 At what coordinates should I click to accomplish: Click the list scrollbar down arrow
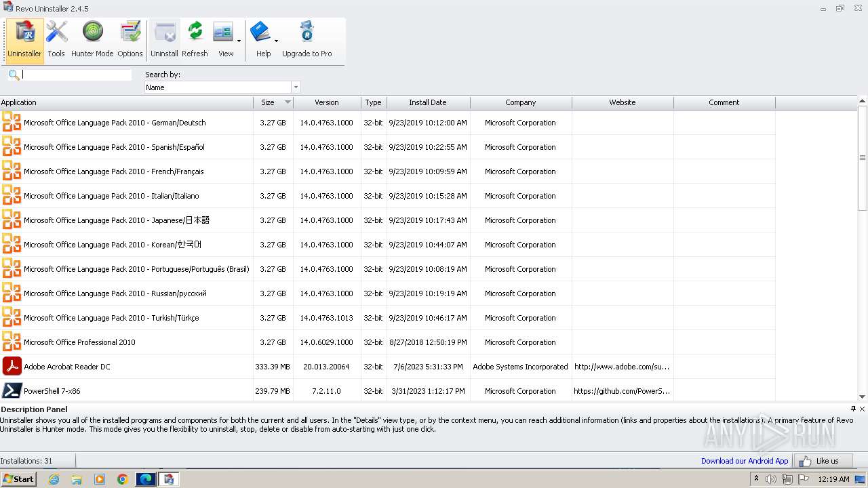[x=863, y=396]
